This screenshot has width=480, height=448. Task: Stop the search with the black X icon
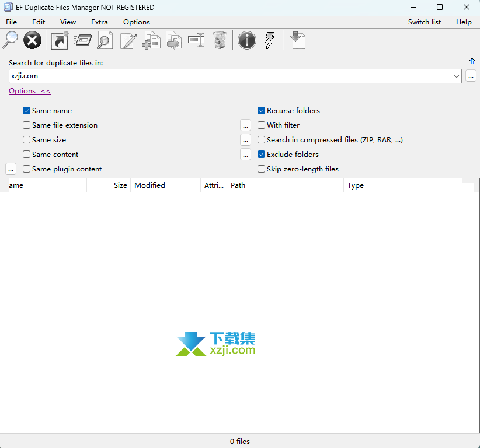33,40
